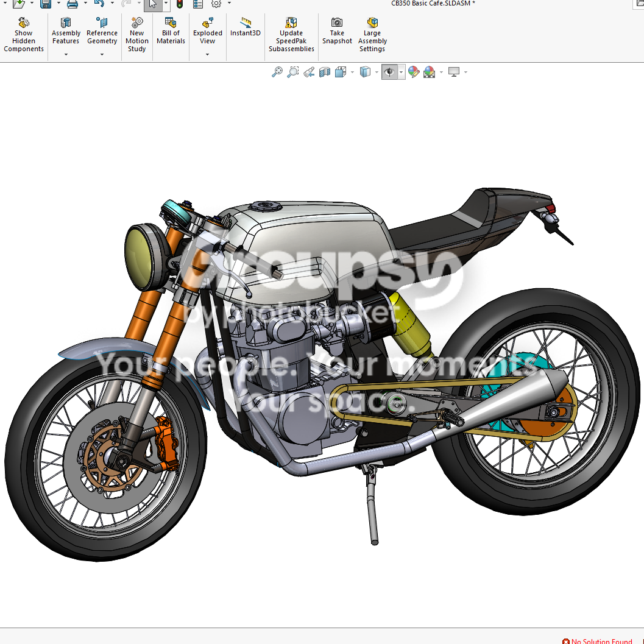Click Rebuild traffic light icon

(180, 4)
